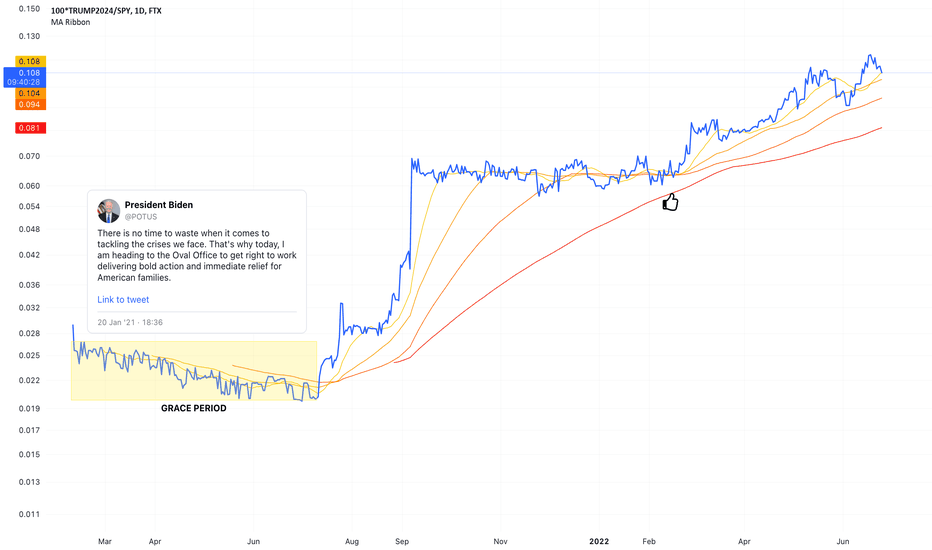Select the GRACE PERIOD text annotation

coord(194,408)
